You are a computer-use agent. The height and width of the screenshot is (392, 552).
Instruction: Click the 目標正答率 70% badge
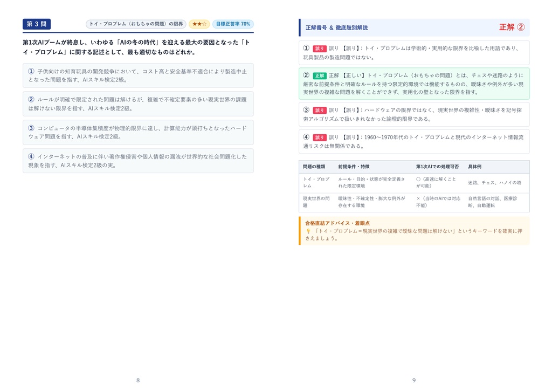tap(233, 24)
